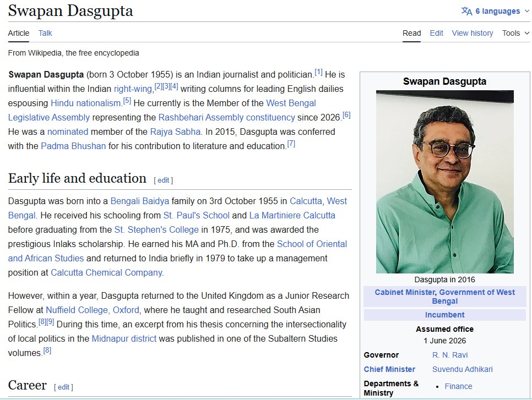532x400 pixels.
Task: Open the St. Paul's School link
Action: tap(197, 215)
